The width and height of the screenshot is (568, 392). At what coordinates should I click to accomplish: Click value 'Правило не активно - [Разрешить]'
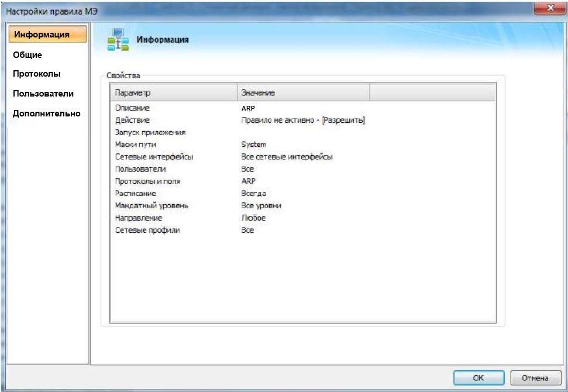[x=303, y=120]
